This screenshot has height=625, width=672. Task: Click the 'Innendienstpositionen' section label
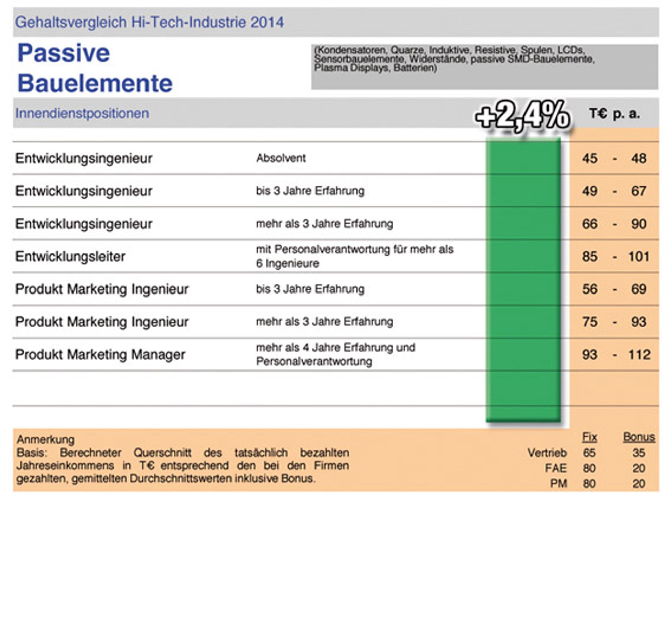(82, 113)
